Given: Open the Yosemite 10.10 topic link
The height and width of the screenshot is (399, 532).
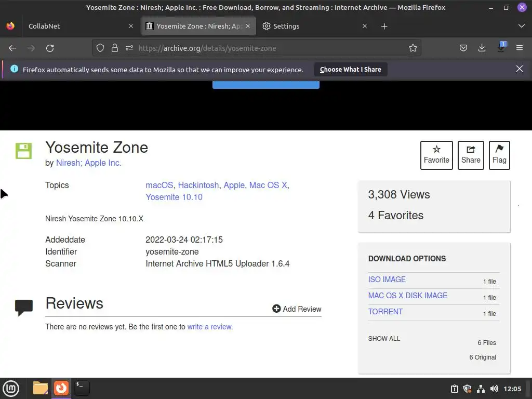Looking at the screenshot, I should tap(174, 197).
